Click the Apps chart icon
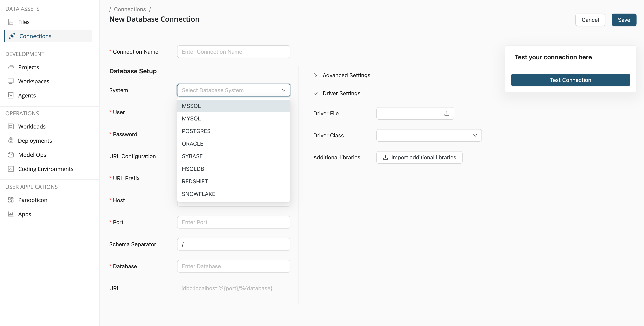Viewport: 644px width, 326px height. coord(11,214)
